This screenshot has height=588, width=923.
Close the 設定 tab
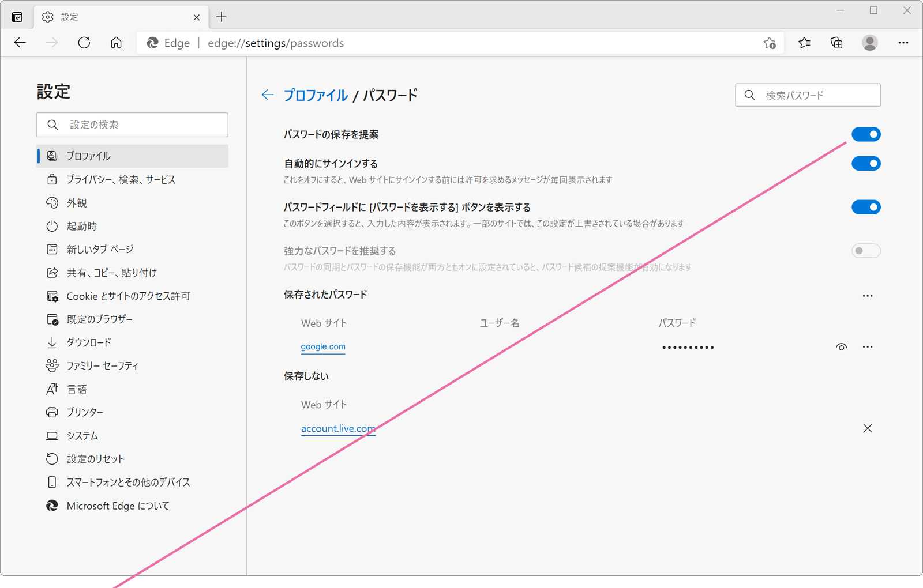[x=196, y=17]
